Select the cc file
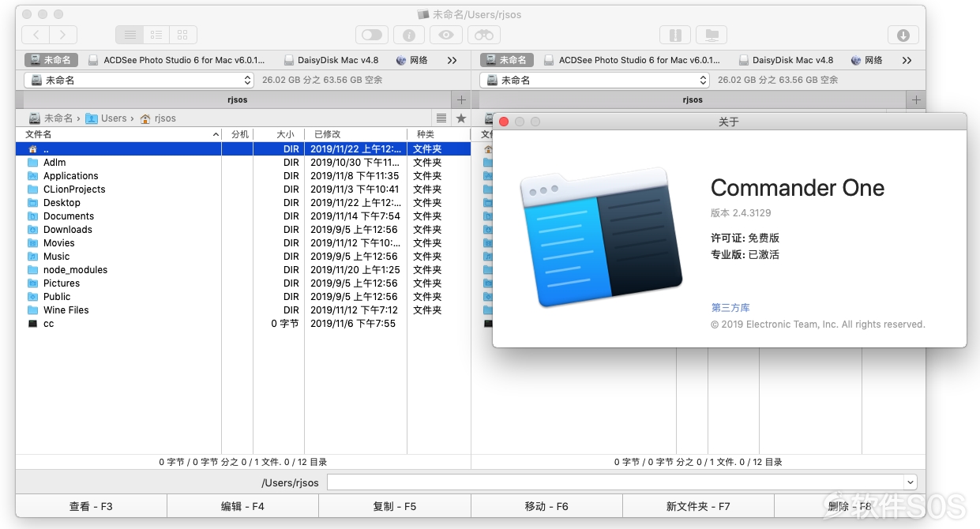 tap(243, 324)
